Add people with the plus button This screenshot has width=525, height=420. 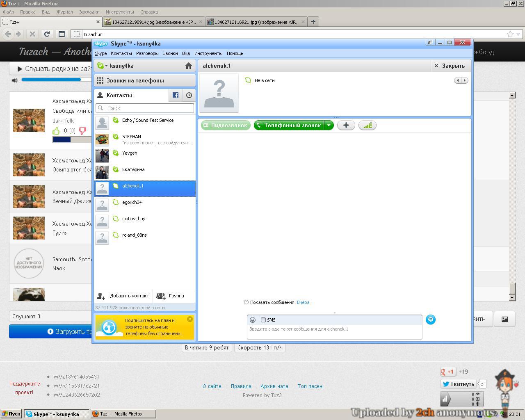tap(346, 126)
